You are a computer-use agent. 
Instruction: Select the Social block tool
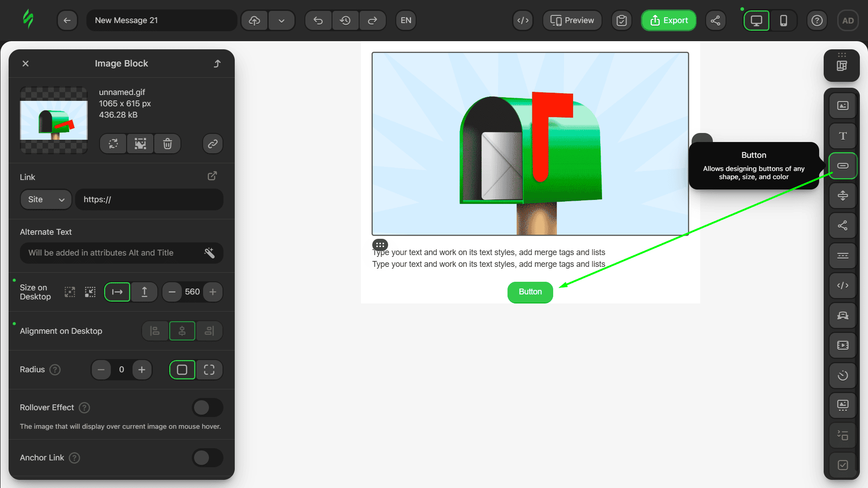pos(842,226)
